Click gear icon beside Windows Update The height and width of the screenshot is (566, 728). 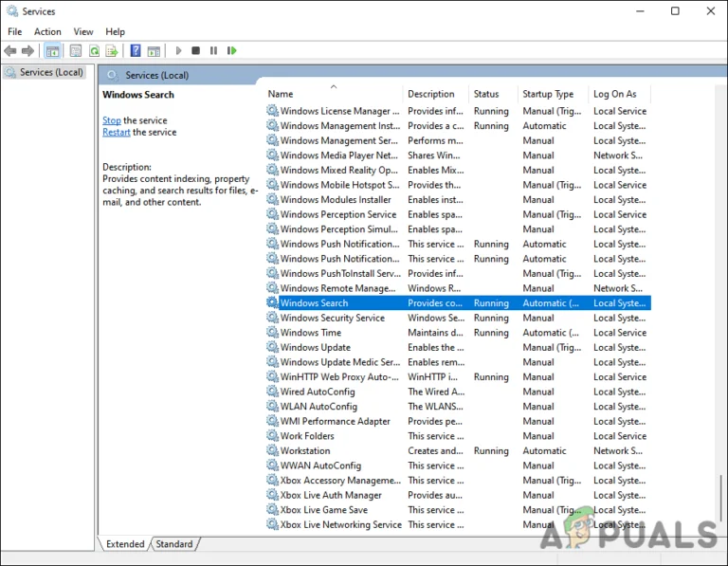(272, 347)
